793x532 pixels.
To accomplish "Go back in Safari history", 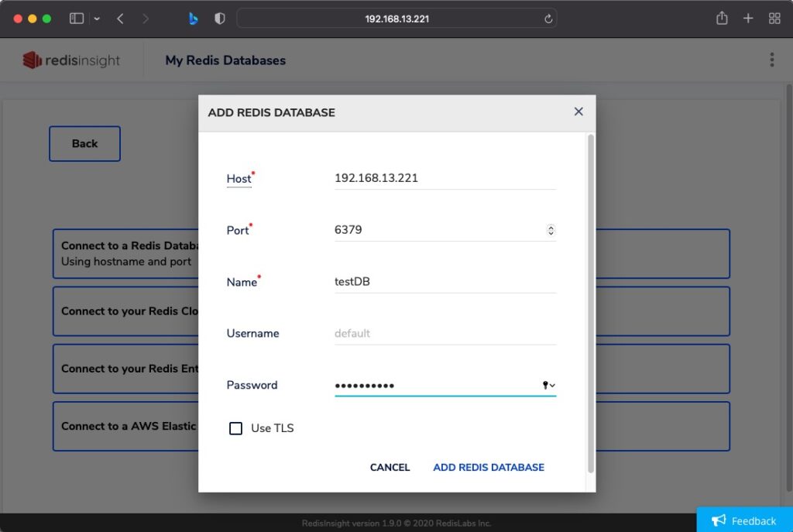I will (x=120, y=19).
